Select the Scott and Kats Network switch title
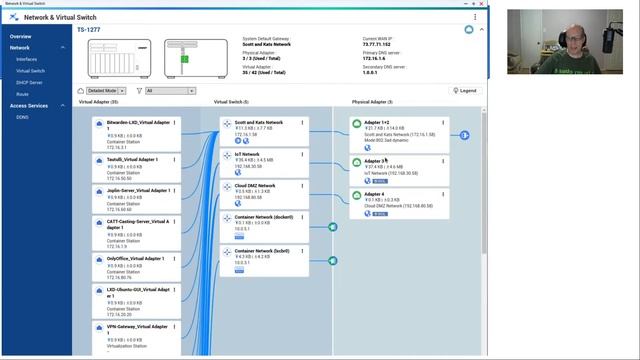 click(259, 122)
